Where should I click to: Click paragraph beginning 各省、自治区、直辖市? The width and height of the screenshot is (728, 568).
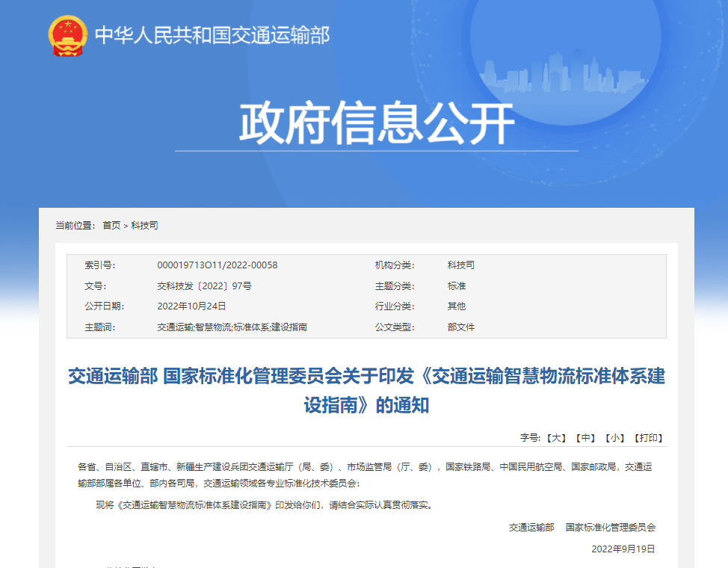click(365, 475)
